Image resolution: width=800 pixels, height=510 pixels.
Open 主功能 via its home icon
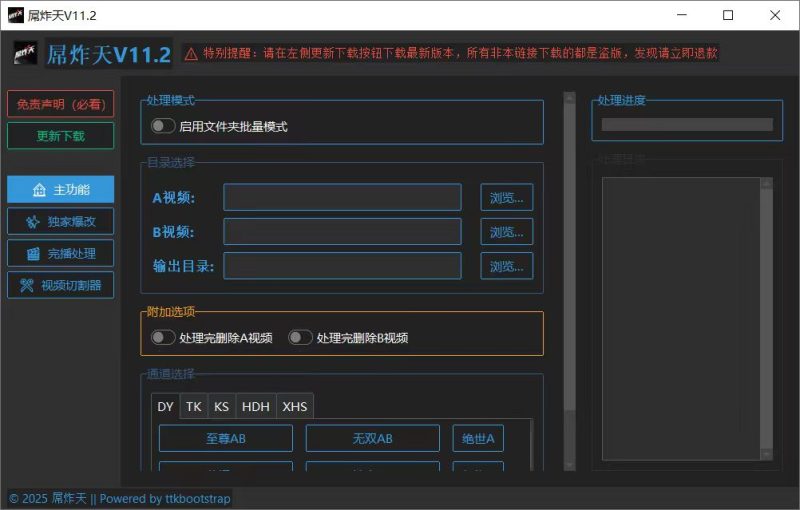click(x=40, y=190)
